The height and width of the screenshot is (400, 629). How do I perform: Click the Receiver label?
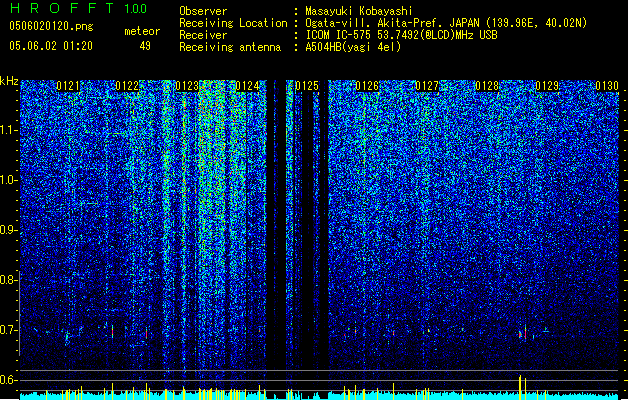coord(203,35)
